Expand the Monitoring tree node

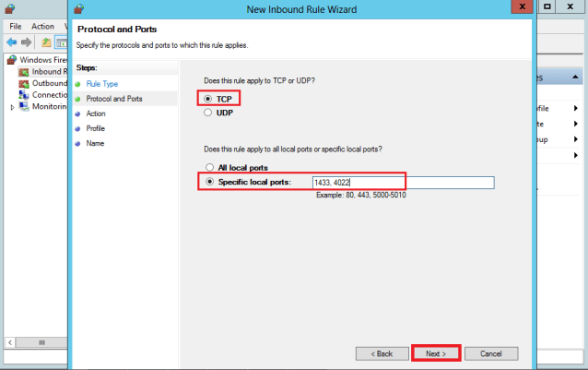(12, 107)
